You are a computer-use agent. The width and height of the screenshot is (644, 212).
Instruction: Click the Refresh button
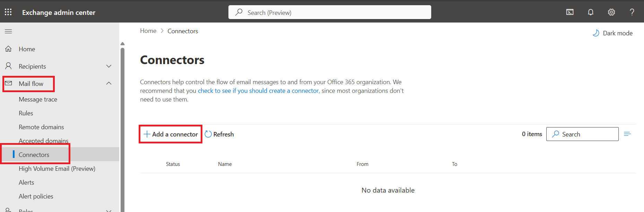pyautogui.click(x=219, y=134)
